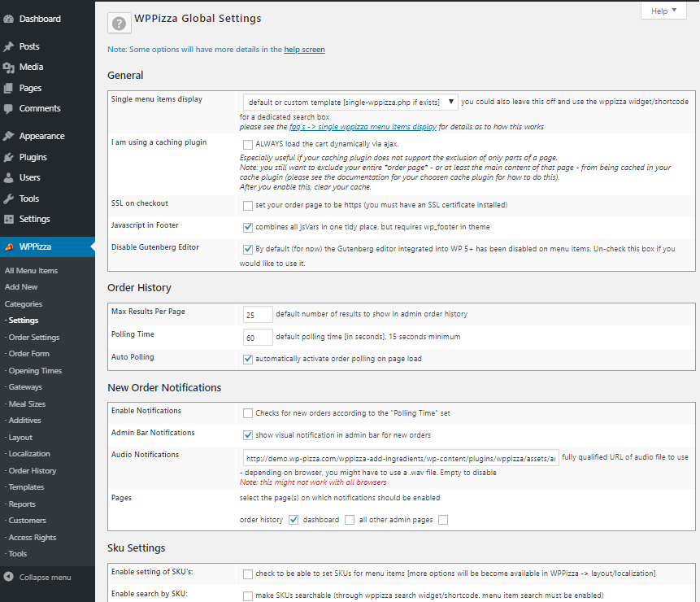The height and width of the screenshot is (602, 700).
Task: Open Order Settings submenu item
Action: click(x=33, y=338)
